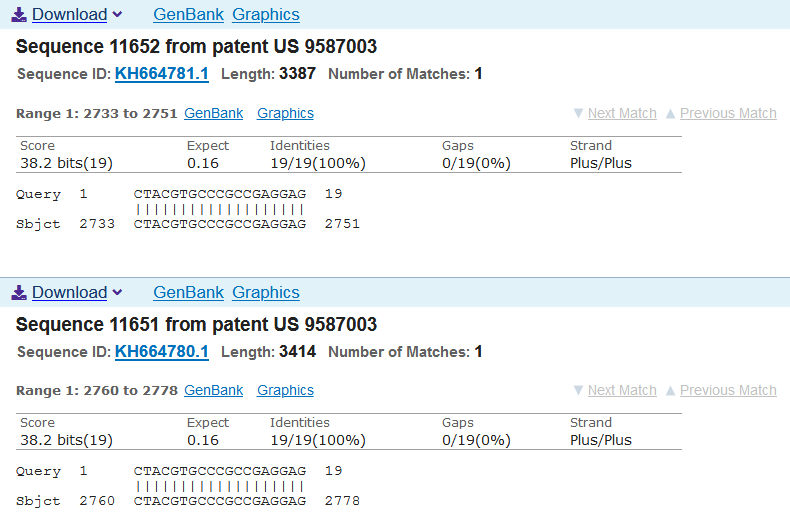Open sequence ID KH664780.1
This screenshot has height=519, width=790.
coord(162,352)
